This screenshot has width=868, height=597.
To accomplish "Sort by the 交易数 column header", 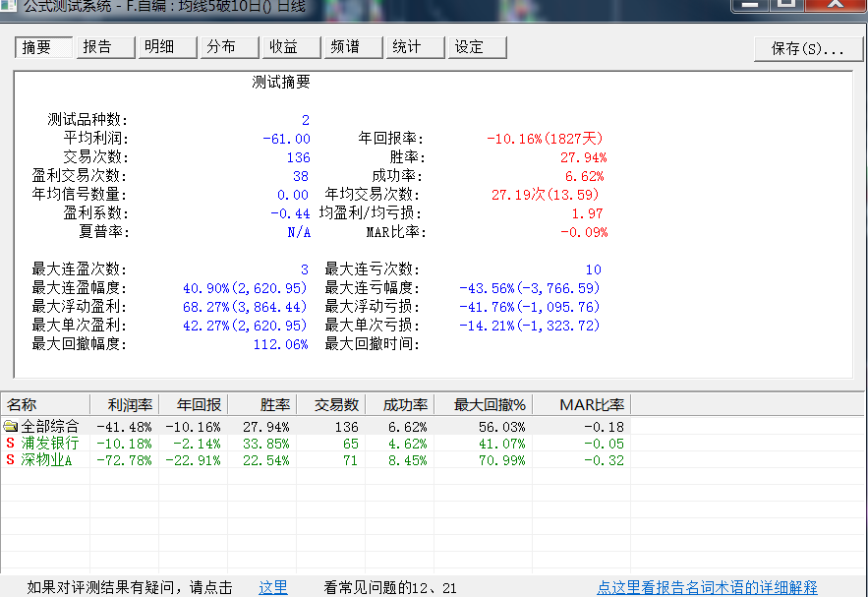I will pos(331,405).
